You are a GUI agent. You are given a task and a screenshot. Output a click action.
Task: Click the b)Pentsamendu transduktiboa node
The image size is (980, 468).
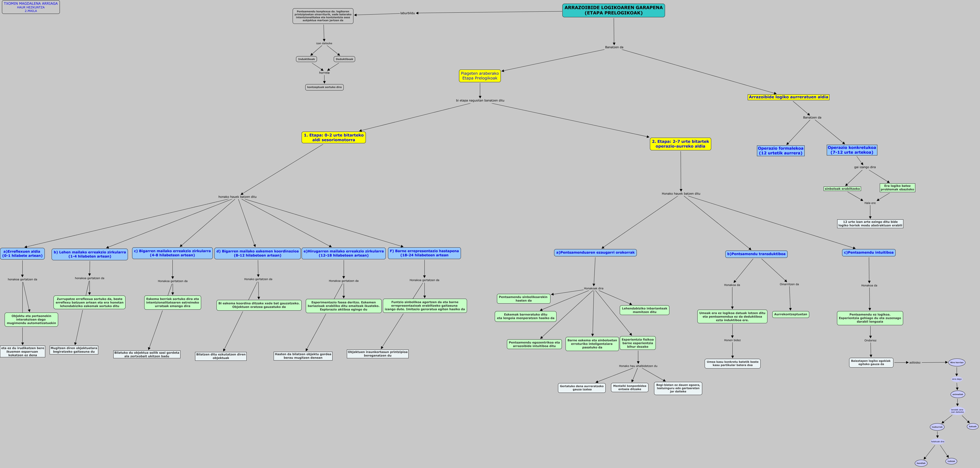click(756, 254)
